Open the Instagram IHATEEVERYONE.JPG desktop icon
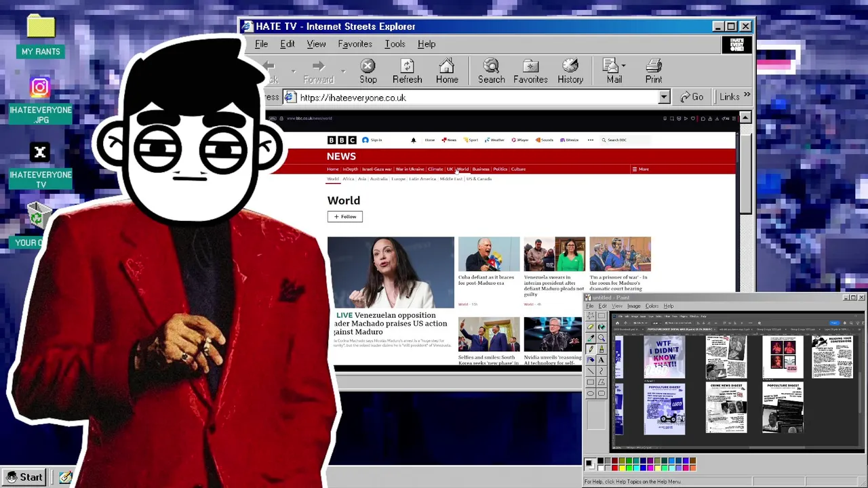Screen dimensions: 868x488 (40, 100)
